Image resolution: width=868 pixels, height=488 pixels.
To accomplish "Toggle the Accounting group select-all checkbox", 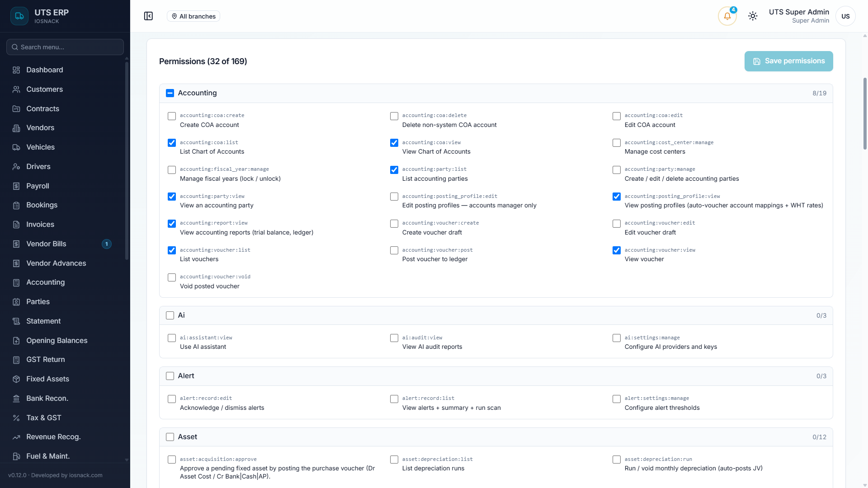I will click(x=170, y=93).
